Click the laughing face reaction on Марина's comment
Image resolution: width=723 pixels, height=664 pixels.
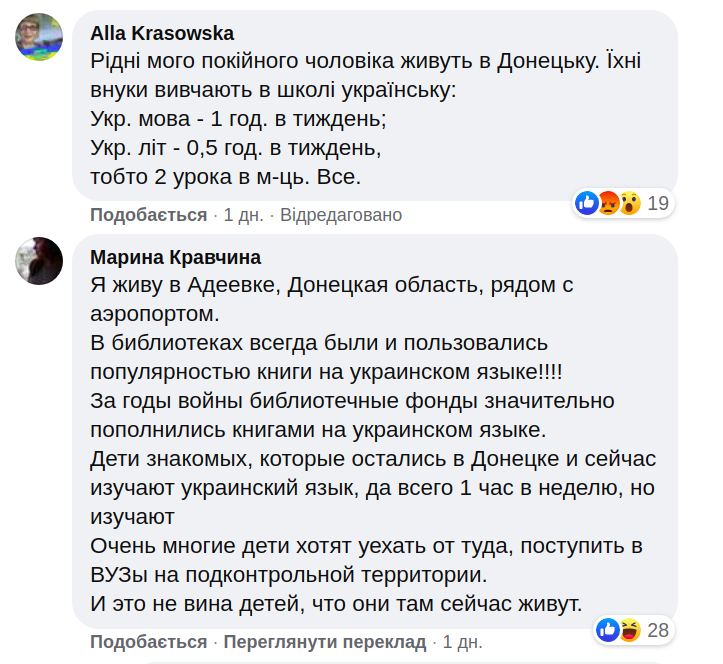(x=629, y=630)
